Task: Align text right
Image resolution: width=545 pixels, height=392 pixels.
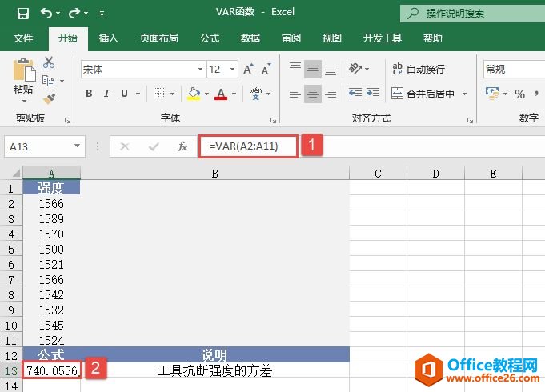Action: click(331, 94)
